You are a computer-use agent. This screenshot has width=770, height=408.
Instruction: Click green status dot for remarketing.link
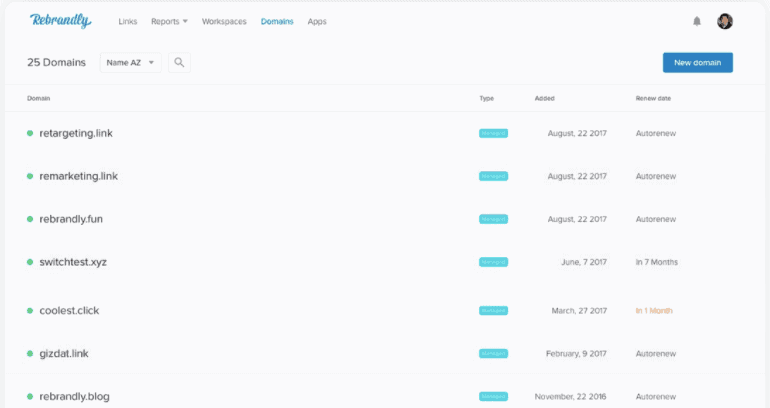pyautogui.click(x=30, y=176)
